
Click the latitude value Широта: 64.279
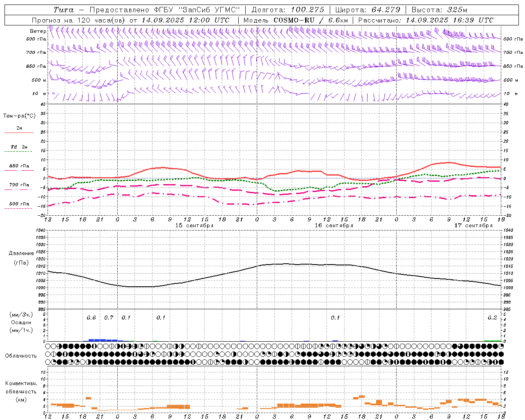[367, 10]
